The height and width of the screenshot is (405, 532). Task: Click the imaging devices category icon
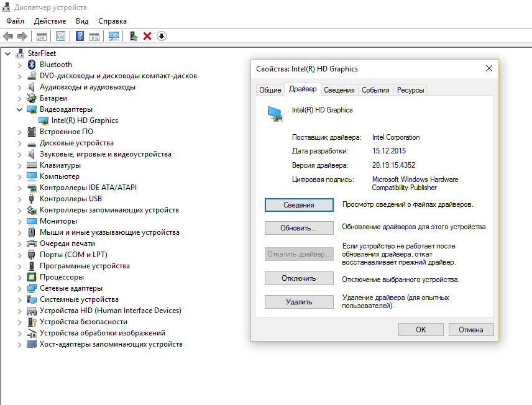pyautogui.click(x=32, y=333)
